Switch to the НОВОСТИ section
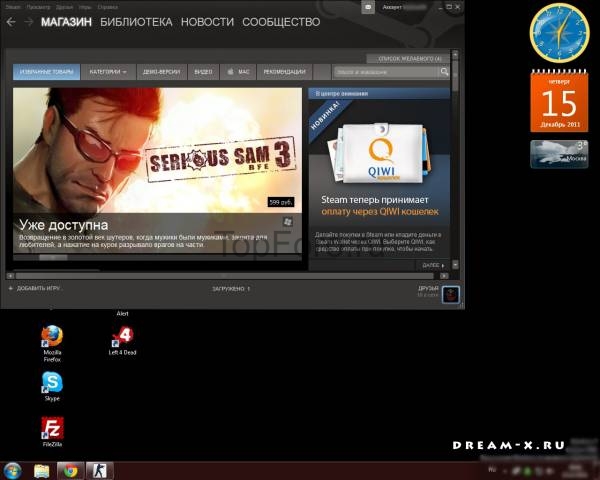 pos(207,22)
